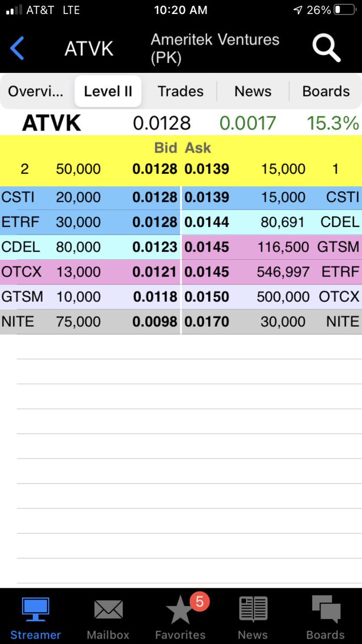Open the bottom News newspaper icon
This screenshot has height=644, width=362.
coord(253,610)
